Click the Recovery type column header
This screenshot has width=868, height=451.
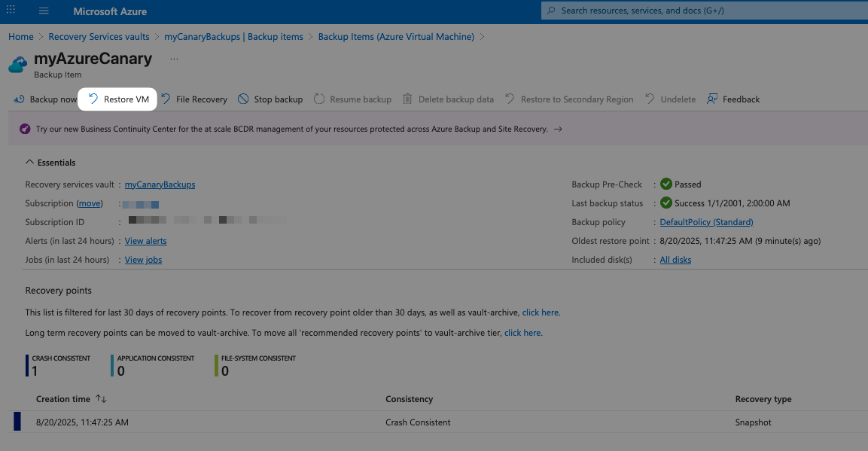tap(763, 399)
